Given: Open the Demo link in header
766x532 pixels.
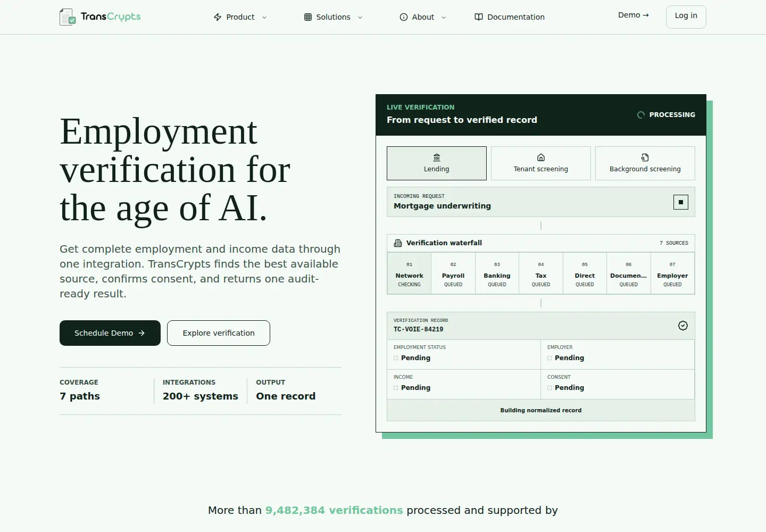Looking at the screenshot, I should tap(634, 15).
